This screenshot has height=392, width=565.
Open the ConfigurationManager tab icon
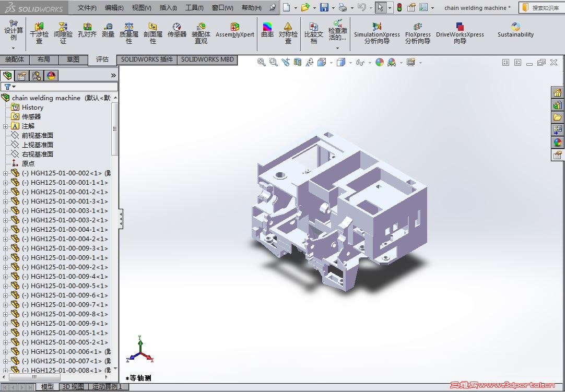(x=37, y=76)
